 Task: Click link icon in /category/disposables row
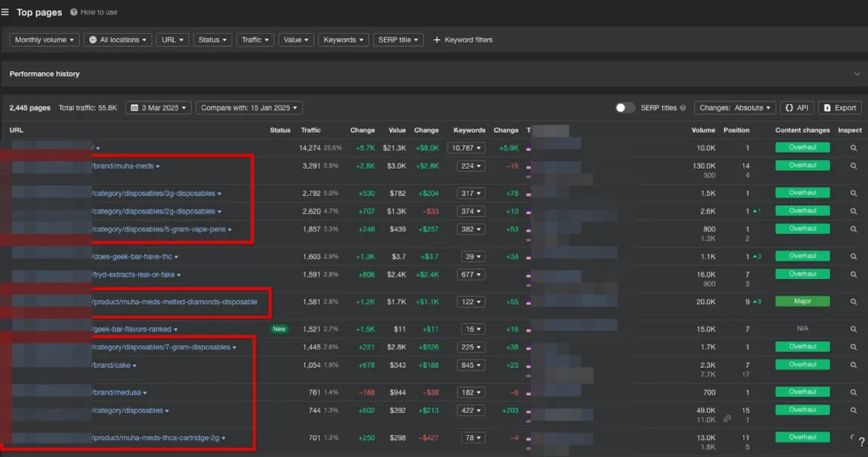(x=726, y=420)
